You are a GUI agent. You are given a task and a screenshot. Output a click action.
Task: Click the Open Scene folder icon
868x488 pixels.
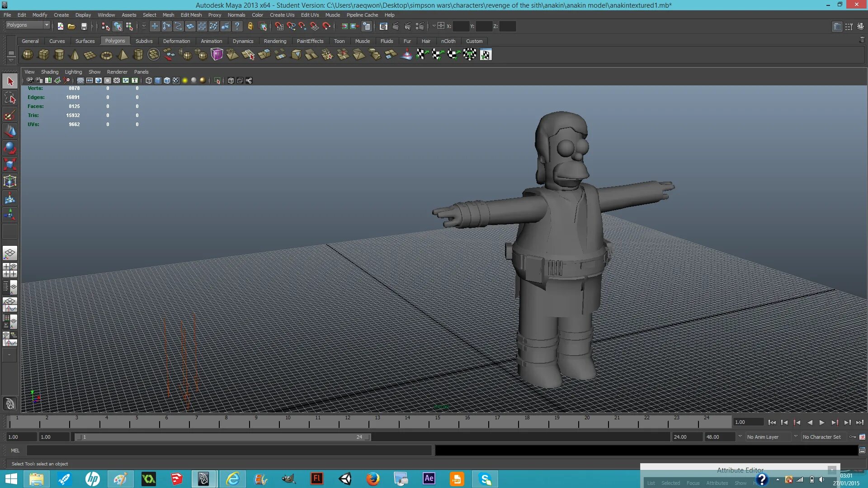coord(71,26)
